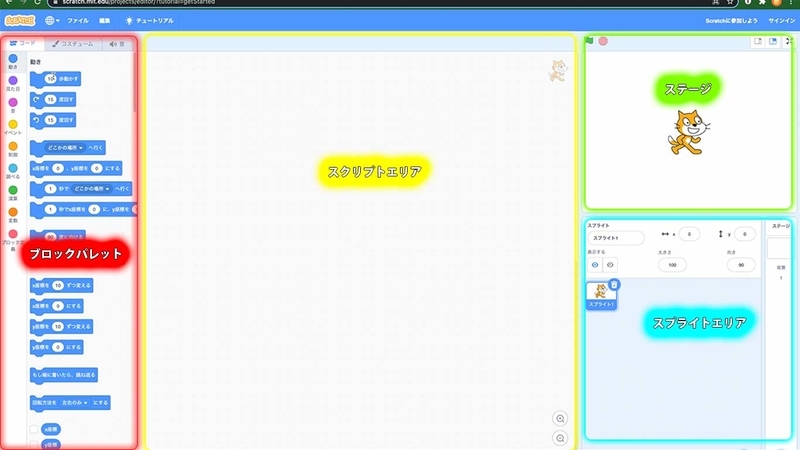Select the pink ブロック定義 category
This screenshot has height=450, width=800.
pyautogui.click(x=13, y=239)
